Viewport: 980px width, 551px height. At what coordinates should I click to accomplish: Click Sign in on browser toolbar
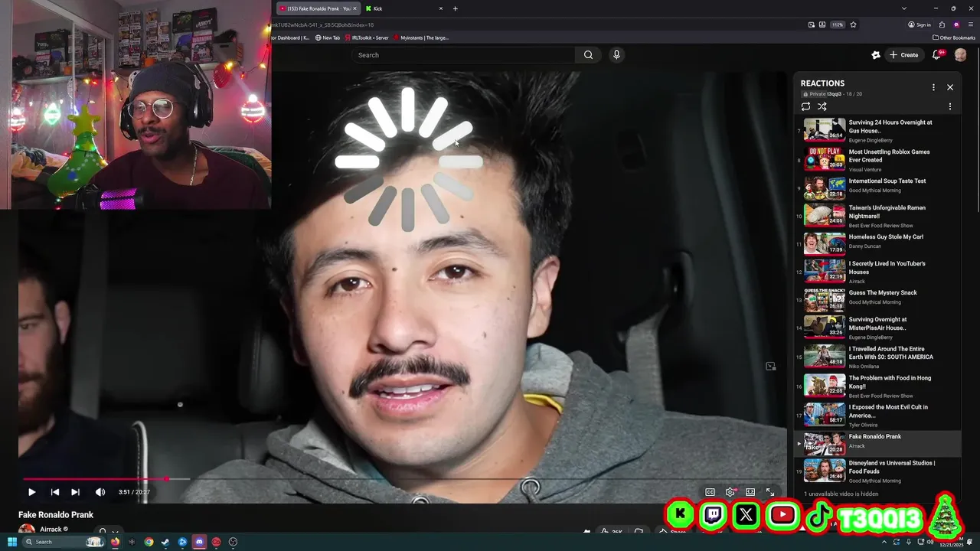pos(920,24)
